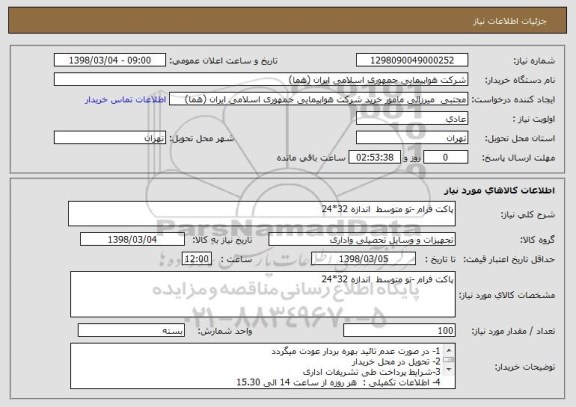This screenshot has width=576, height=407.
Task: Click the note line starting with '4- اطلاعات تکمیلی'
Action: click(338, 382)
